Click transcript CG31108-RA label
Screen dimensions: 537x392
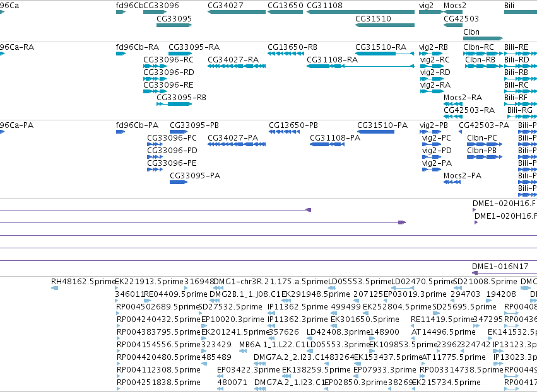[332, 59]
